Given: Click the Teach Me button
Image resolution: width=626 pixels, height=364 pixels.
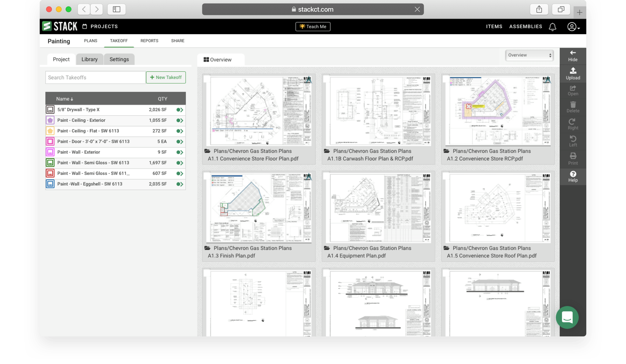Looking at the screenshot, I should click(313, 27).
